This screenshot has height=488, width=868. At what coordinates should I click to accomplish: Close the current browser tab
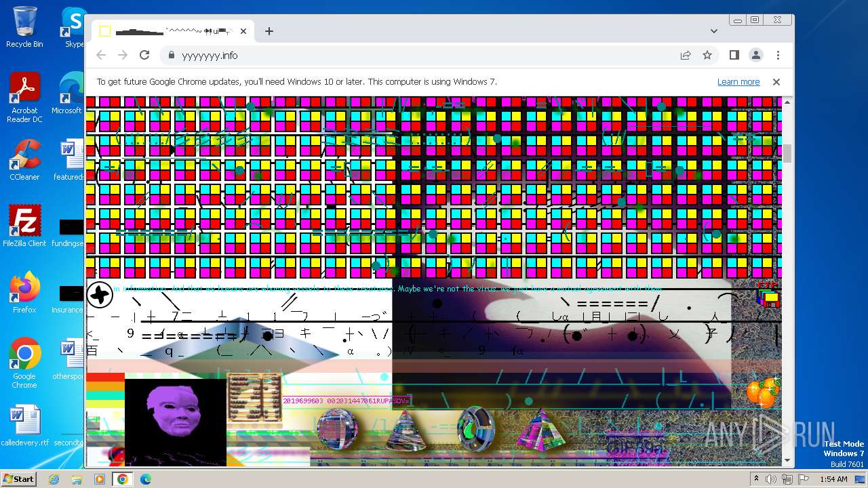tap(243, 31)
